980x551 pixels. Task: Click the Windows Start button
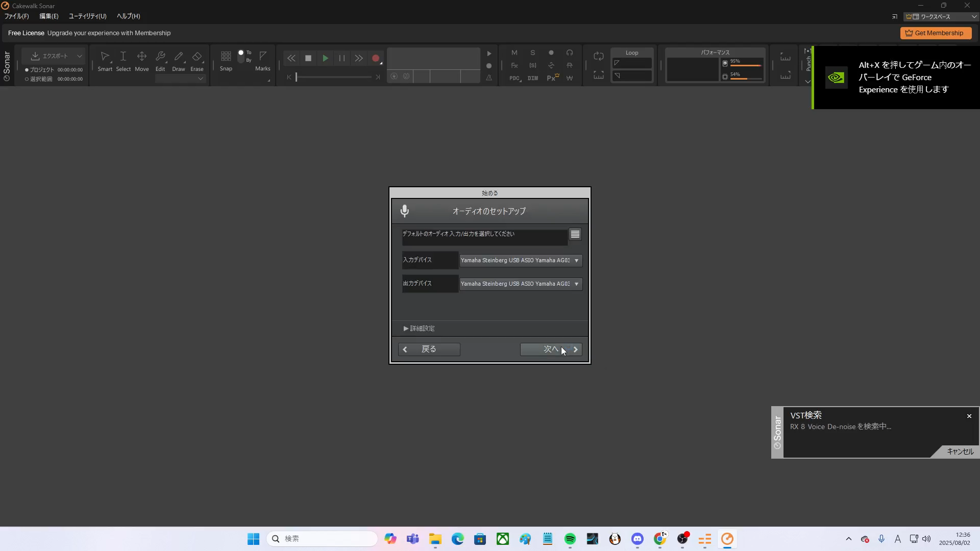pyautogui.click(x=253, y=539)
